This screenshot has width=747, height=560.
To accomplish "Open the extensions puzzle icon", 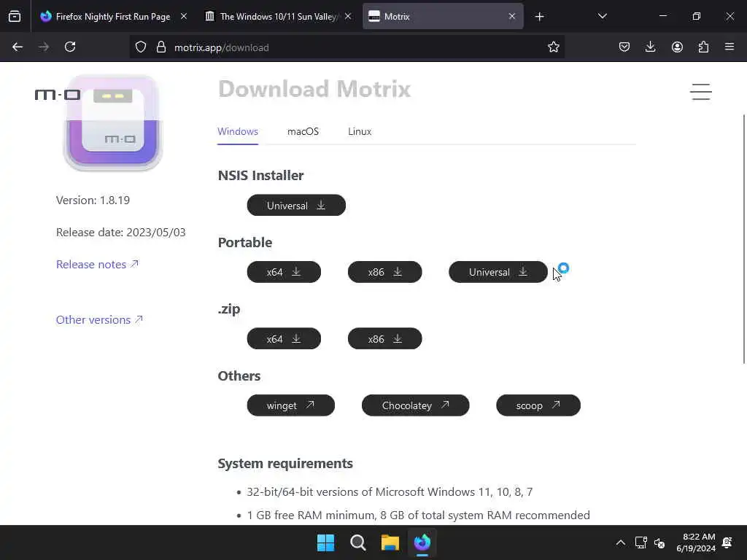I will click(x=703, y=47).
